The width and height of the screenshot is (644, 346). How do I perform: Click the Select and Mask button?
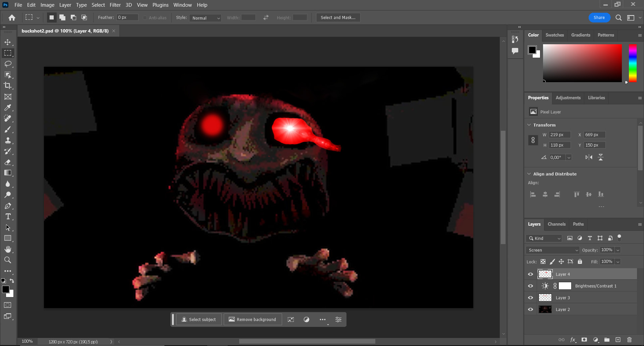point(338,17)
